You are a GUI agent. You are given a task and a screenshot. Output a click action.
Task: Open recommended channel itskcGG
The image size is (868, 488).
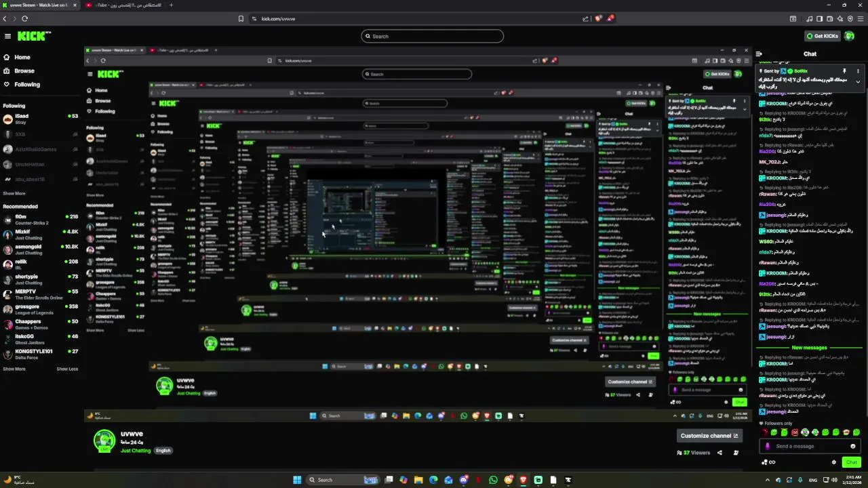point(39,339)
